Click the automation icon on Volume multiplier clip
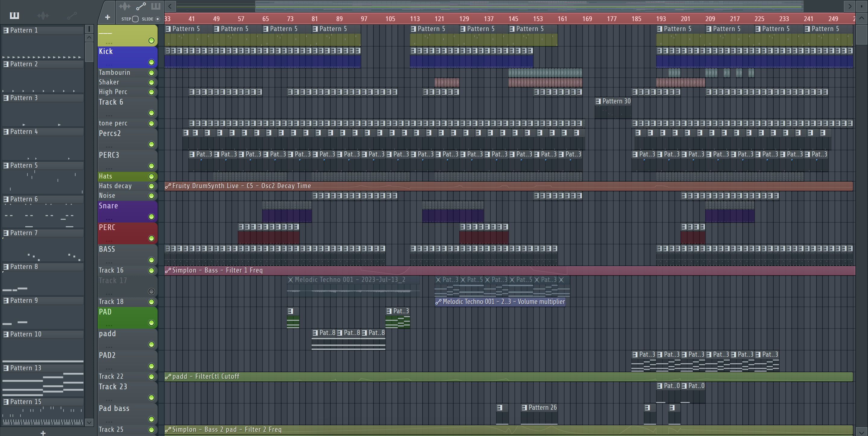Image resolution: width=868 pixels, height=436 pixels. pos(439,302)
